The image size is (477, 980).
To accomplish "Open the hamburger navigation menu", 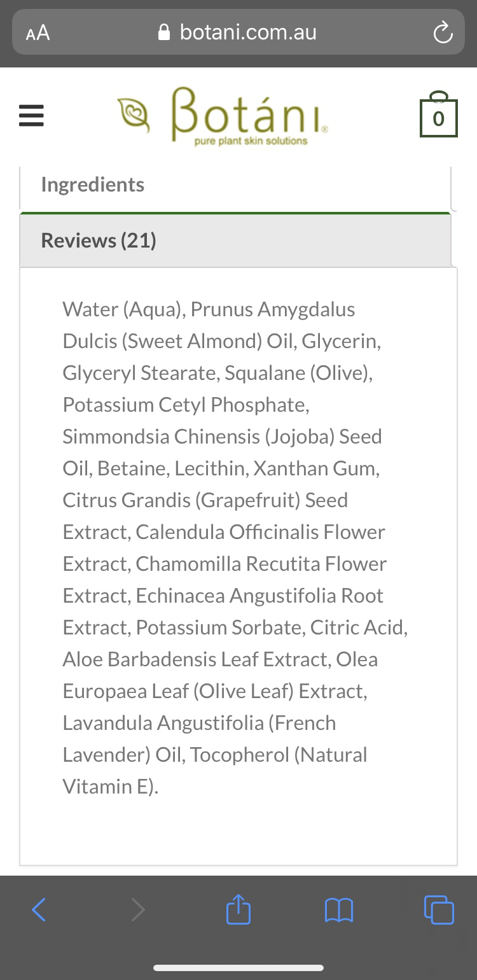I will click(x=31, y=116).
